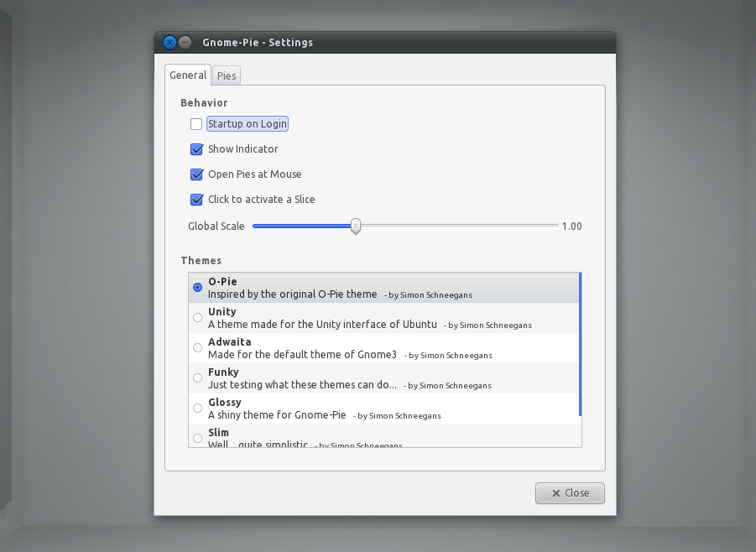Viewport: 756px width, 552px height.
Task: Click the 'Show Indicator' label text
Action: tap(243, 149)
